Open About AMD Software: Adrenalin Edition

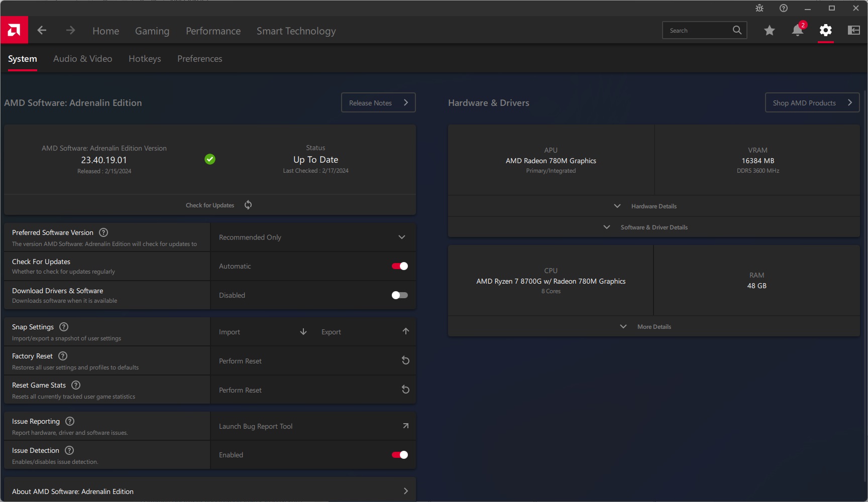coord(210,491)
